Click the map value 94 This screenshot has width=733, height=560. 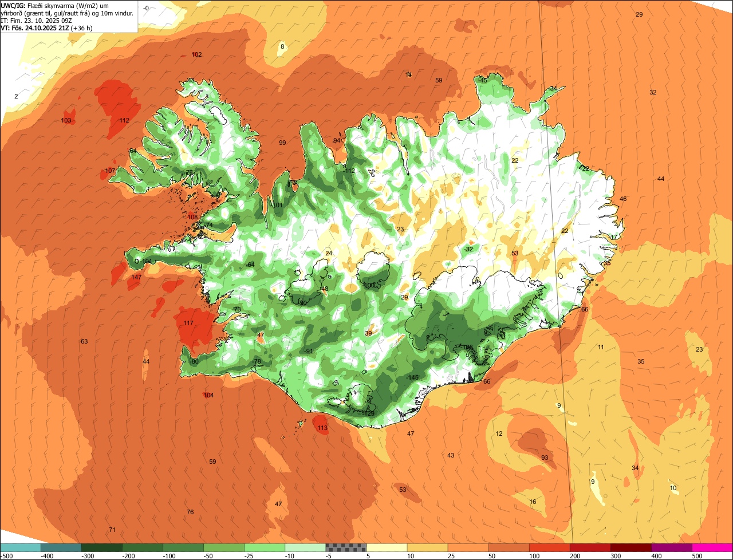tap(336, 140)
